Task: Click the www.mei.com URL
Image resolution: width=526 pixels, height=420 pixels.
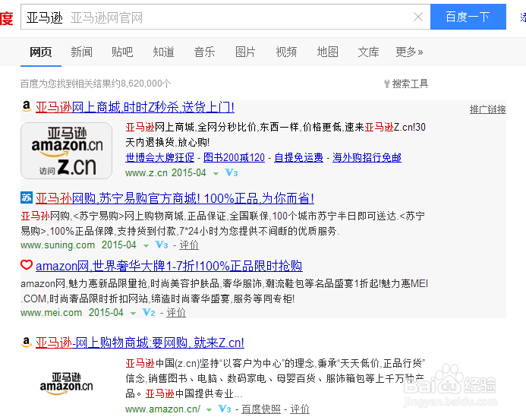Action: tap(52, 313)
